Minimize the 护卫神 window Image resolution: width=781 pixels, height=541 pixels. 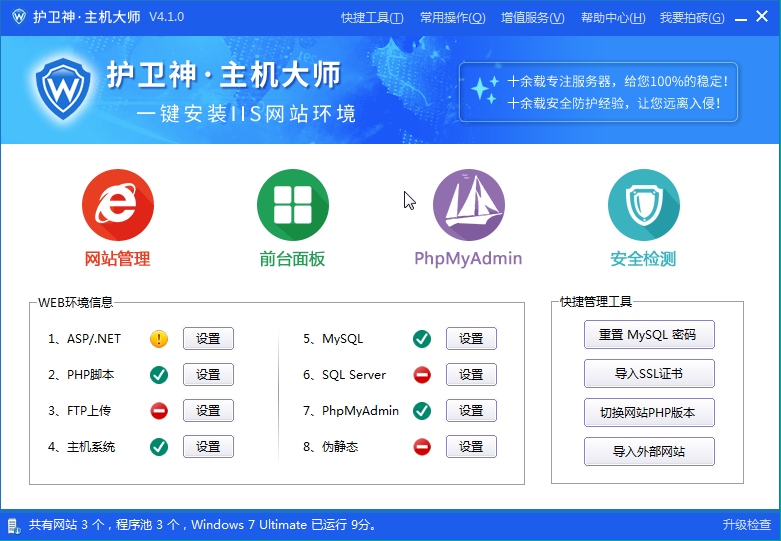click(741, 17)
